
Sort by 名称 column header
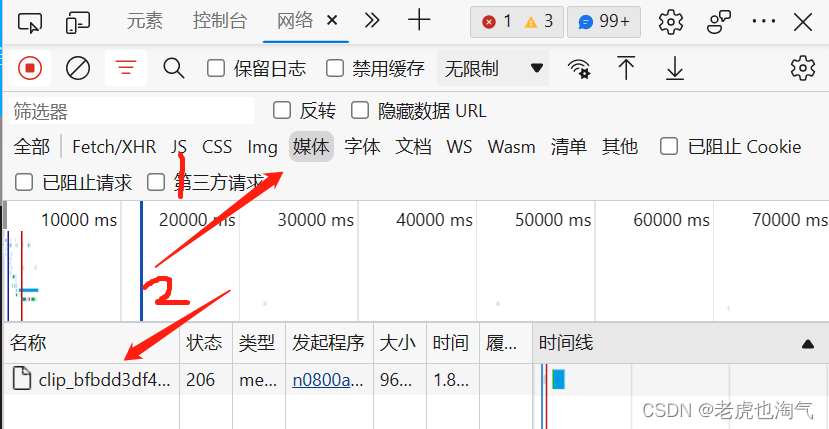coord(92,343)
